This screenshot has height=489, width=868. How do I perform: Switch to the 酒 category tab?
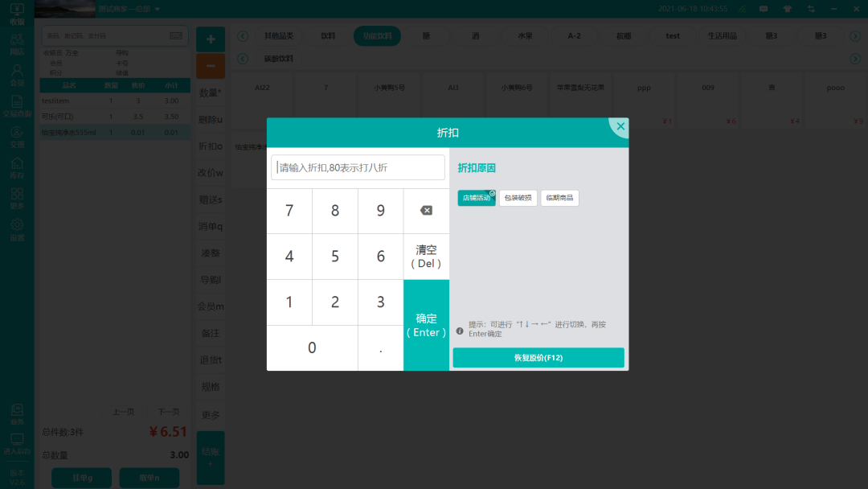(x=476, y=36)
